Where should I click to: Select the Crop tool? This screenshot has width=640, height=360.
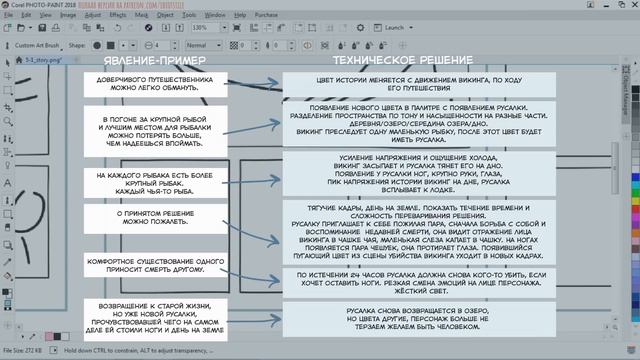pos(7,107)
